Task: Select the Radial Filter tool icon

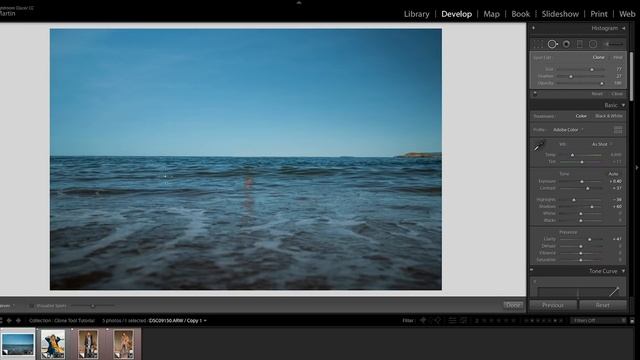Action: point(593,44)
